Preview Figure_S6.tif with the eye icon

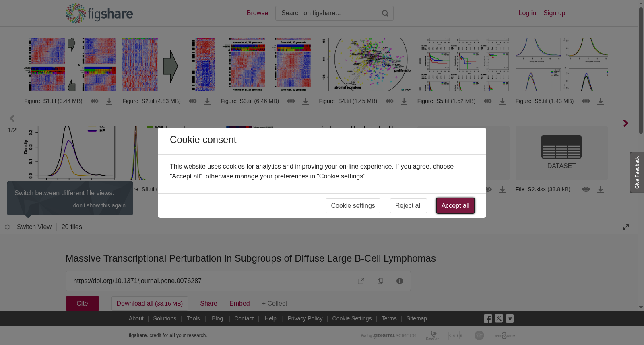pos(586,101)
